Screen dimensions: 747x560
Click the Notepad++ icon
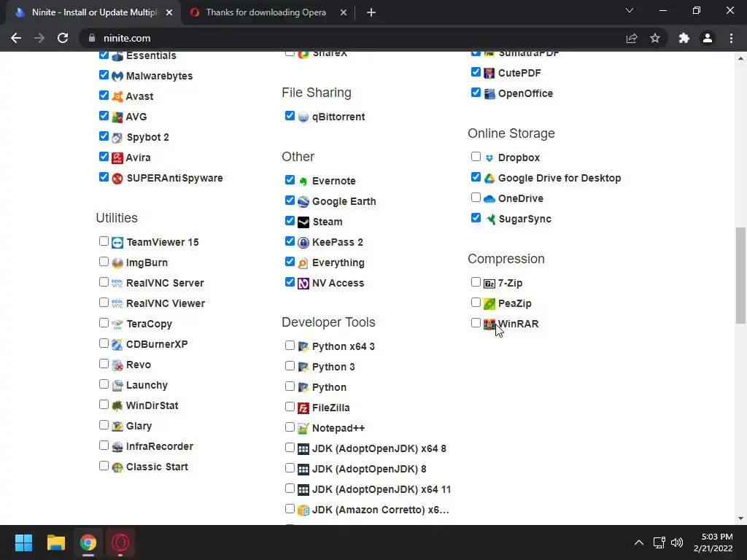click(303, 429)
